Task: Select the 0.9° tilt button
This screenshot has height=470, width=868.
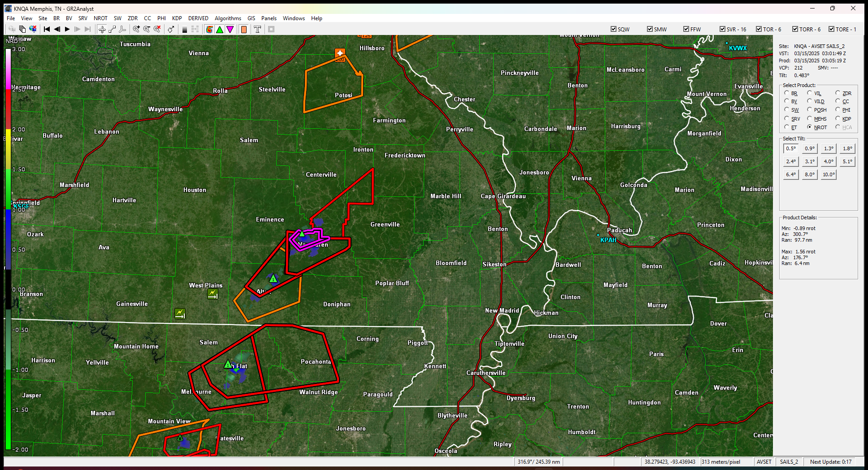Action: click(810, 148)
